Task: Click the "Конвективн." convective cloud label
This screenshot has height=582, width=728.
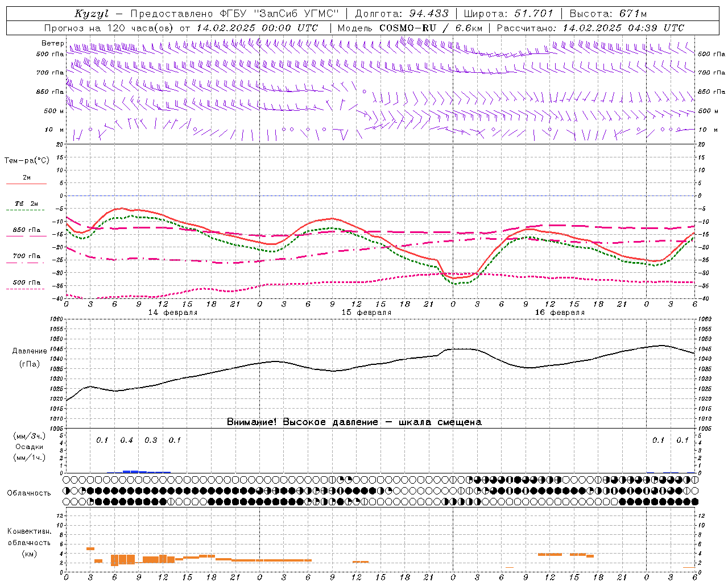Action: coord(29,531)
